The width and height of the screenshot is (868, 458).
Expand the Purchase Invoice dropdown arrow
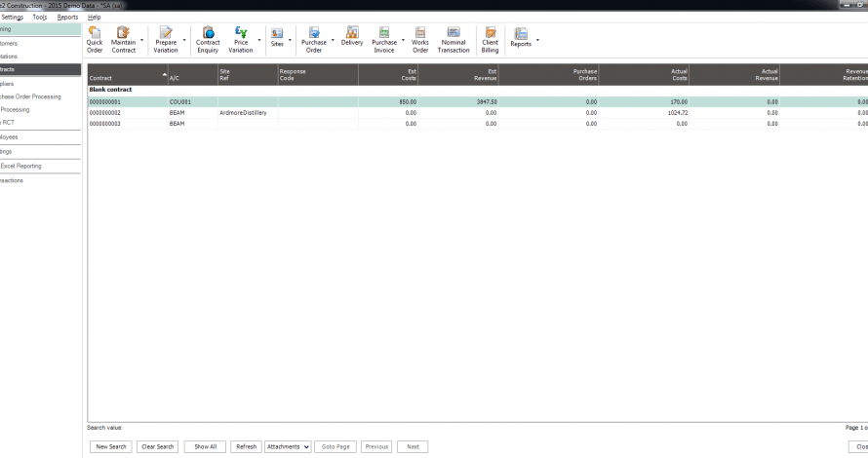pos(403,40)
